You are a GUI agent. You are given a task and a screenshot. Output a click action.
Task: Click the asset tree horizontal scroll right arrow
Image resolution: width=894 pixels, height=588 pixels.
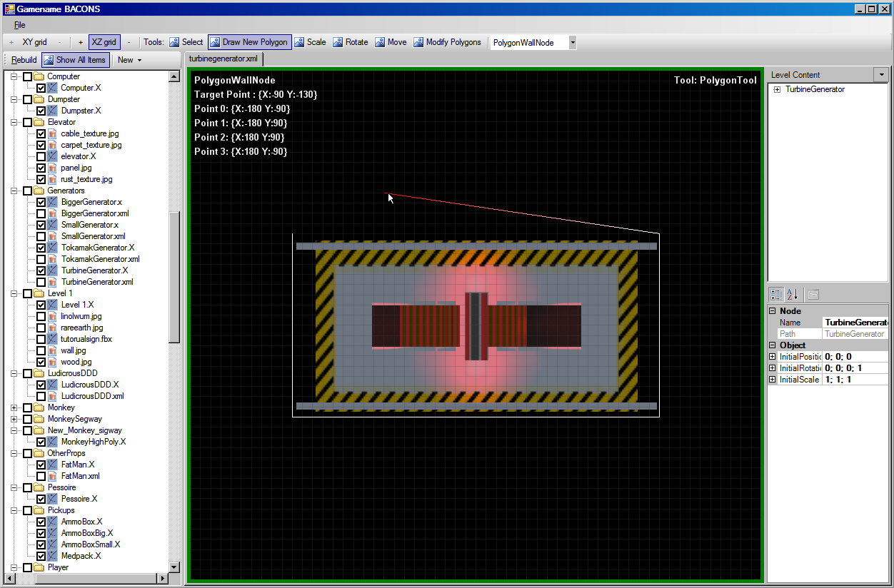(162, 578)
